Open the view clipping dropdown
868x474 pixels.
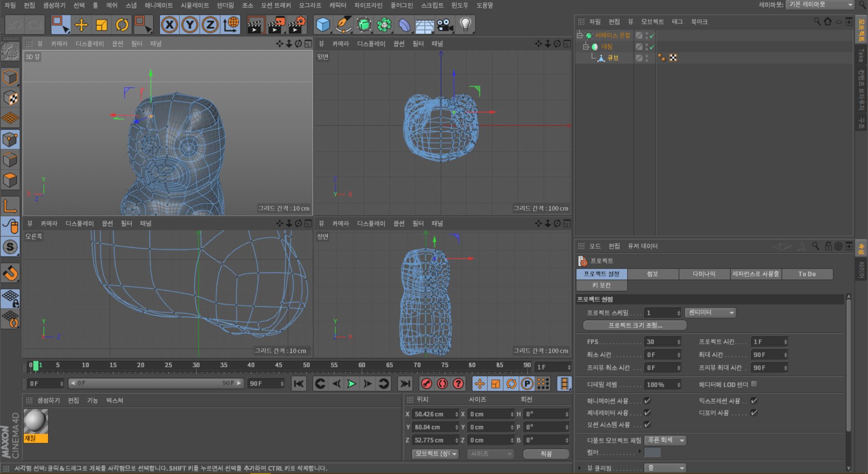click(665, 468)
